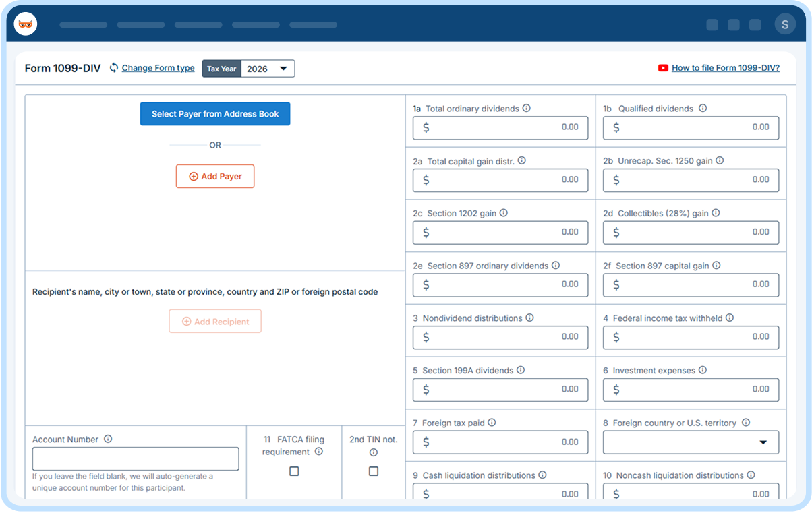This screenshot has height=513, width=812.
Task: Click the Form 1099-DIV title text
Action: pos(63,68)
